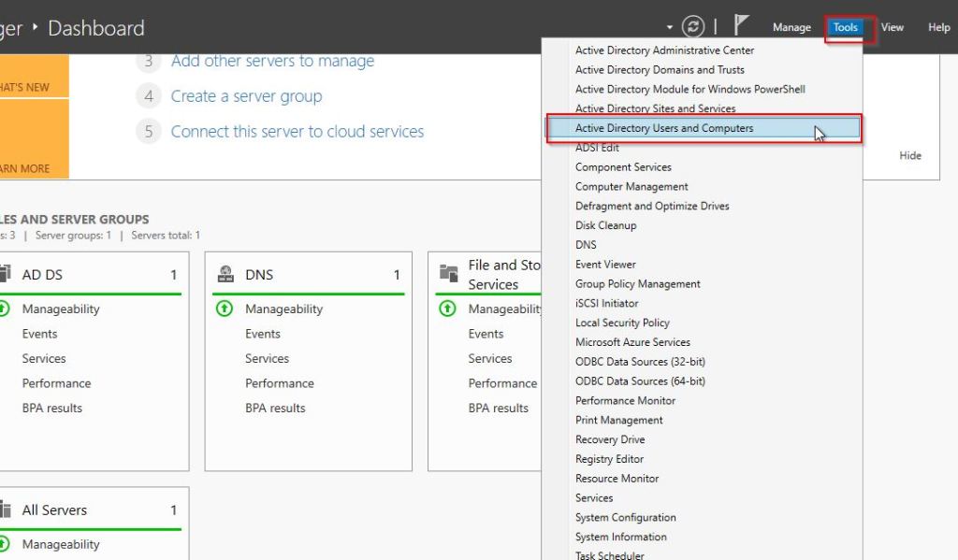Open the dropdown arrow beside refresh icon

tap(670, 27)
